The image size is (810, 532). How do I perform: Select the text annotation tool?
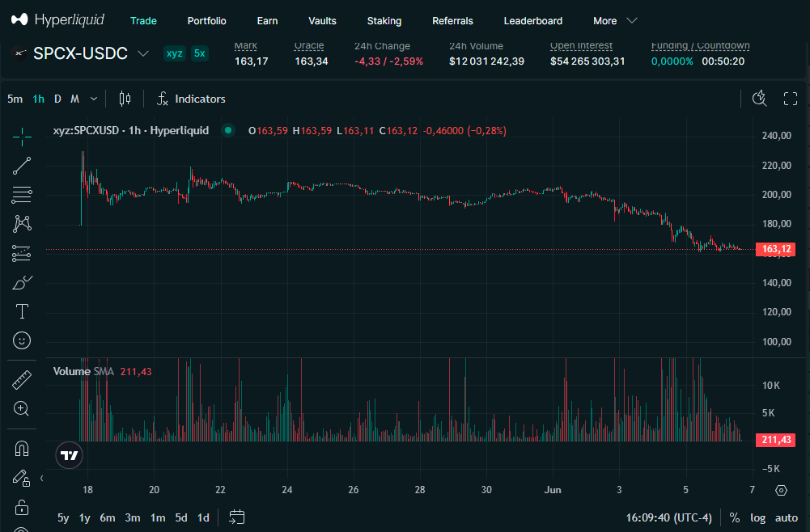coord(22,311)
